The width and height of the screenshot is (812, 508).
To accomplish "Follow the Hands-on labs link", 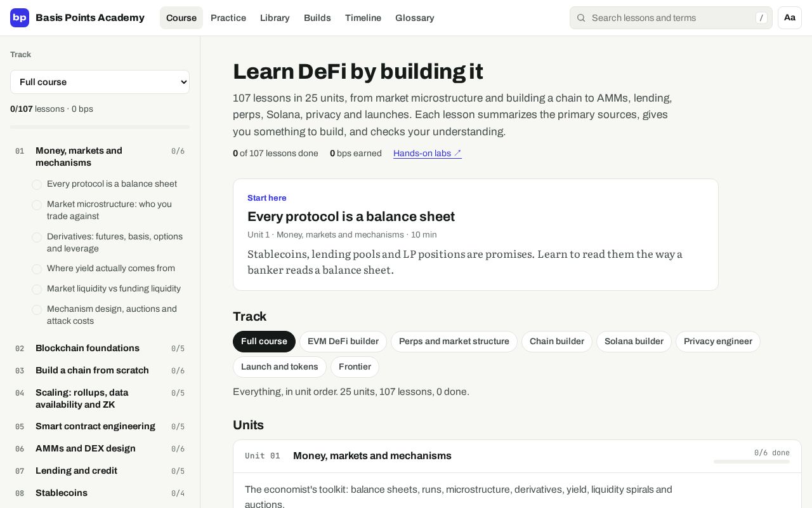I will coord(428,154).
